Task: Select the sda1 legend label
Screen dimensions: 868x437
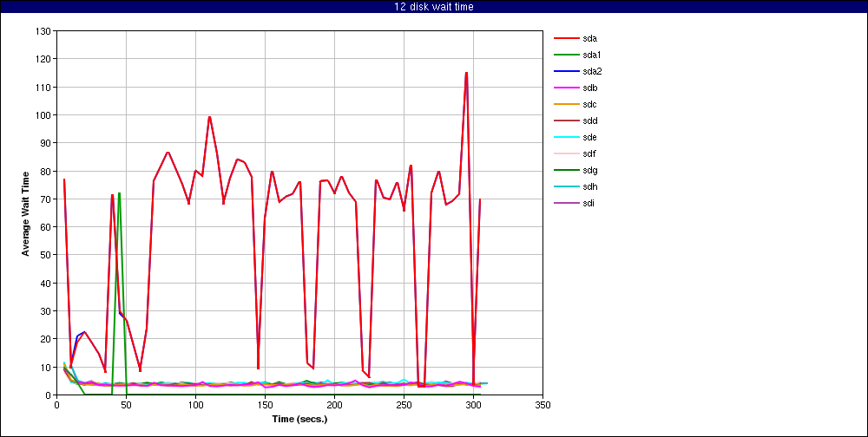Action: [592, 55]
